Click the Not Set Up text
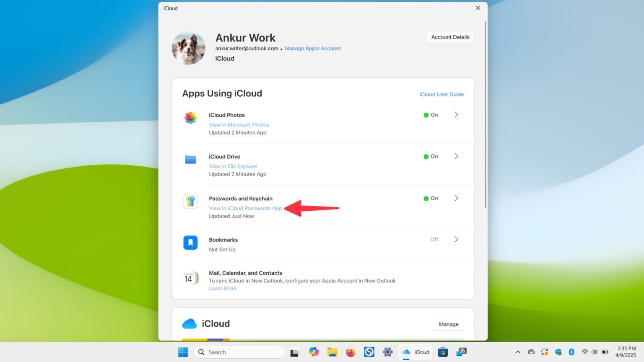The width and height of the screenshot is (644, 362). click(222, 249)
